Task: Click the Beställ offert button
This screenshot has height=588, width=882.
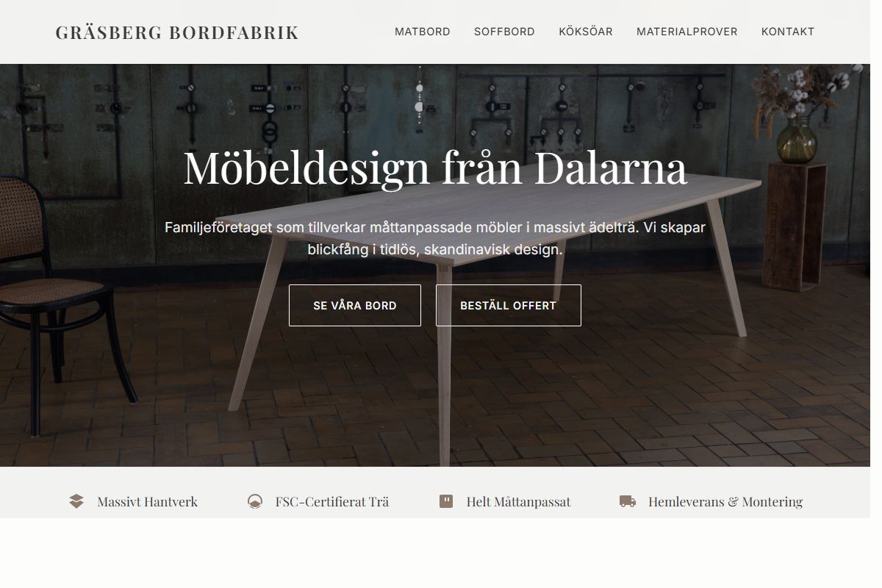Action: click(x=509, y=305)
